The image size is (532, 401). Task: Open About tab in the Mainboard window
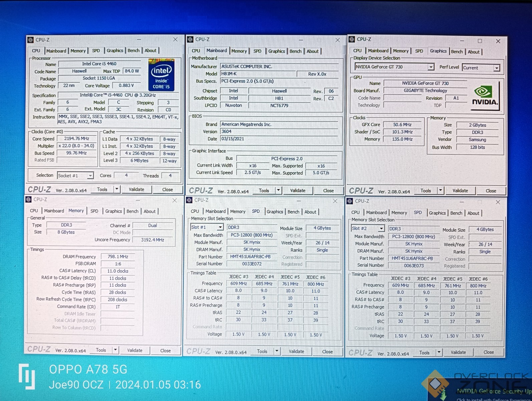coord(313,51)
